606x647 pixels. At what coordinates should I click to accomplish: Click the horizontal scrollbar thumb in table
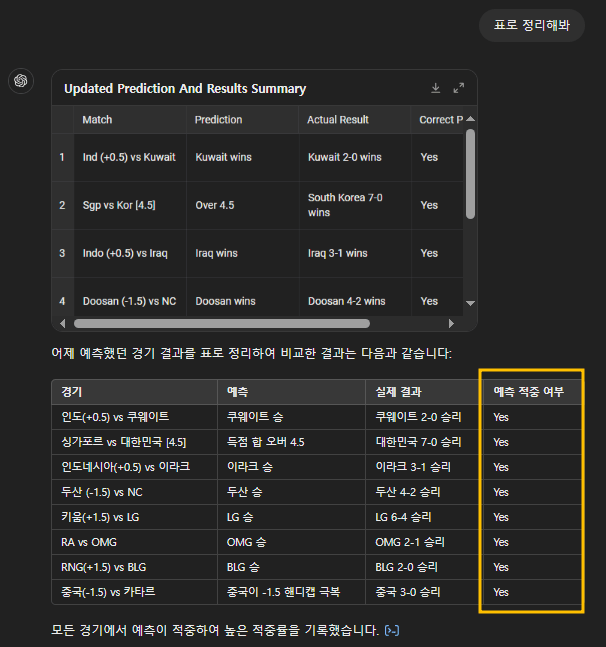tap(222, 324)
